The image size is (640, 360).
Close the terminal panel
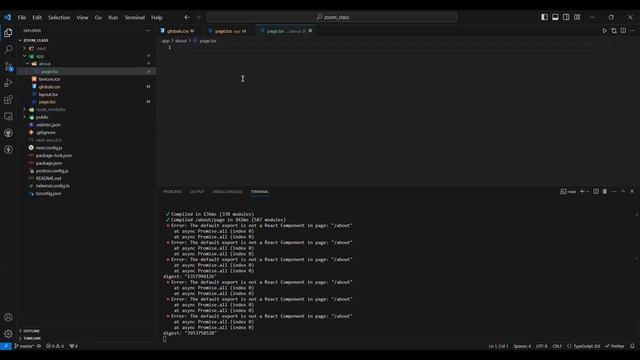pyautogui.click(x=632, y=191)
